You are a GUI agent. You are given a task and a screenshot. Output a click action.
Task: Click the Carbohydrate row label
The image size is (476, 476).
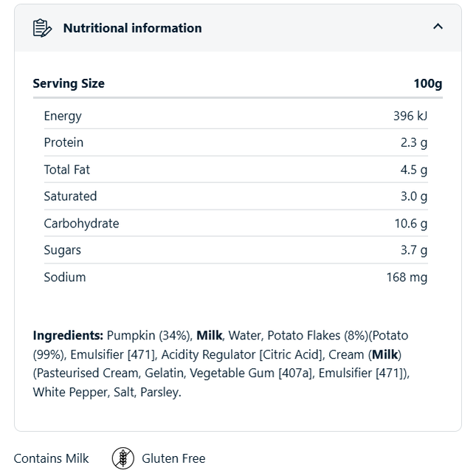(x=81, y=224)
